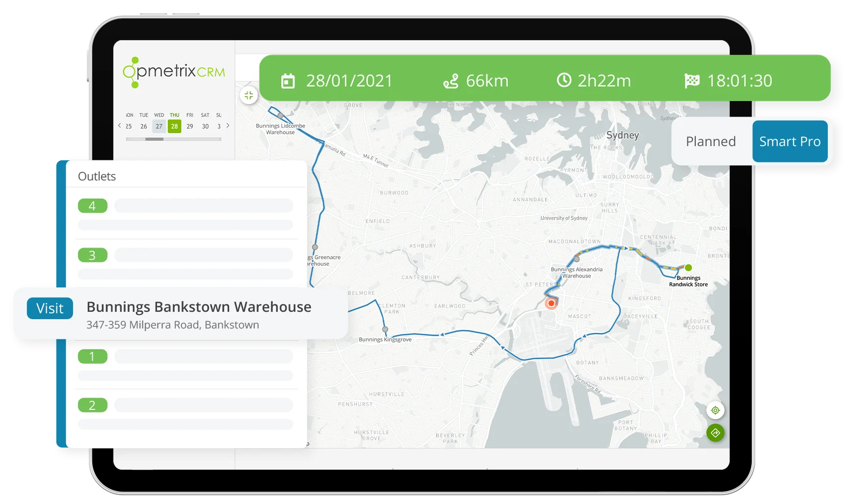Select Tuesday 26 in the calendar

[x=144, y=126]
